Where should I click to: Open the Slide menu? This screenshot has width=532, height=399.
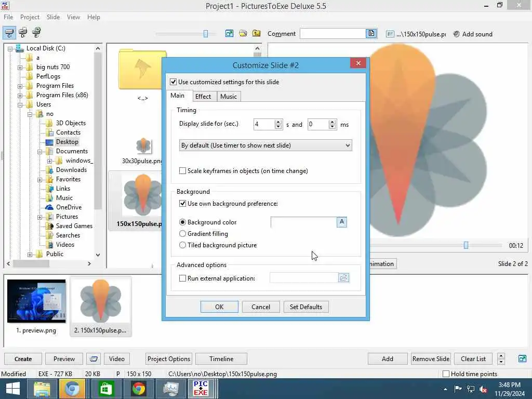[x=53, y=17]
